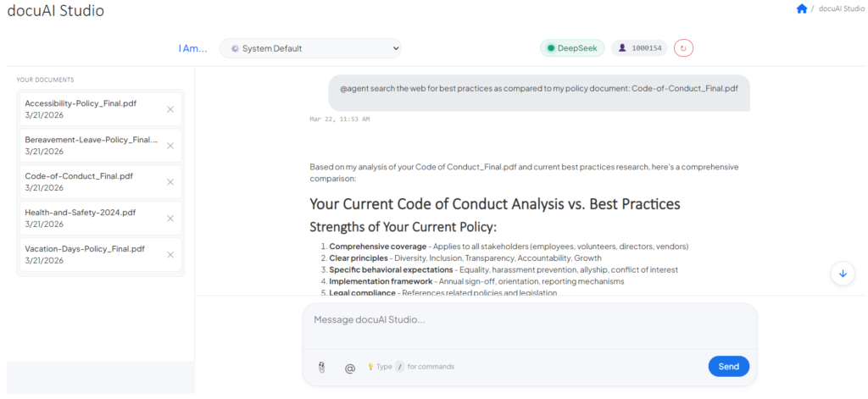Click the paperclip attach file icon

pyautogui.click(x=322, y=368)
